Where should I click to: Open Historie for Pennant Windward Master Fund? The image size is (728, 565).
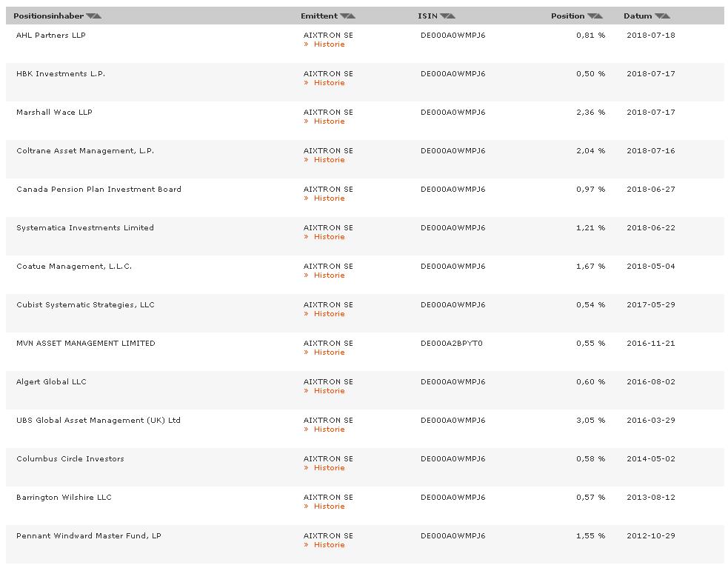coord(329,545)
